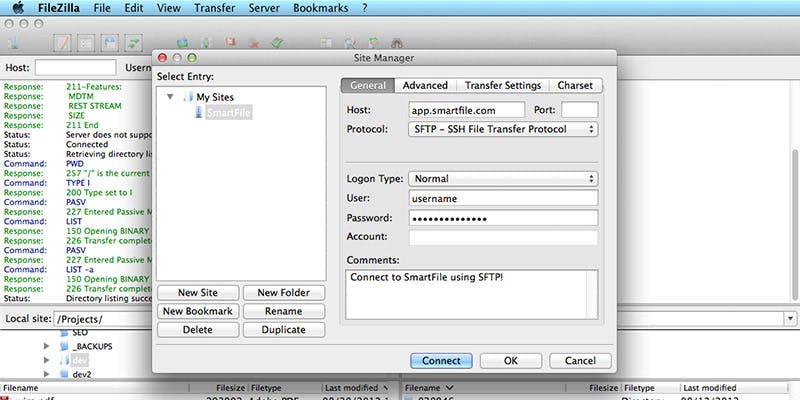
Task: Search remote files binoculars icon
Action: coord(397,43)
